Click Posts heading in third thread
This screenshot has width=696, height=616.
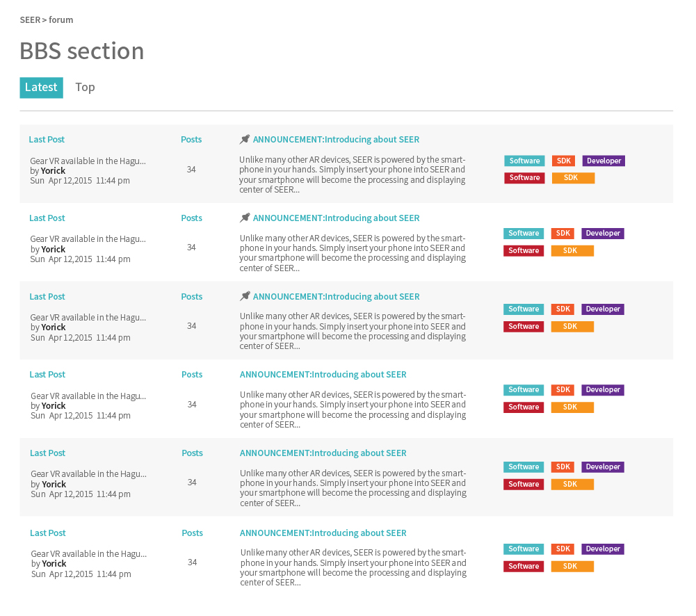[x=192, y=296]
